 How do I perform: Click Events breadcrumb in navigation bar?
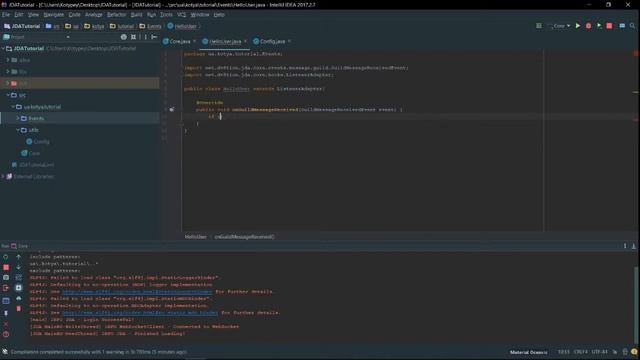click(151, 26)
